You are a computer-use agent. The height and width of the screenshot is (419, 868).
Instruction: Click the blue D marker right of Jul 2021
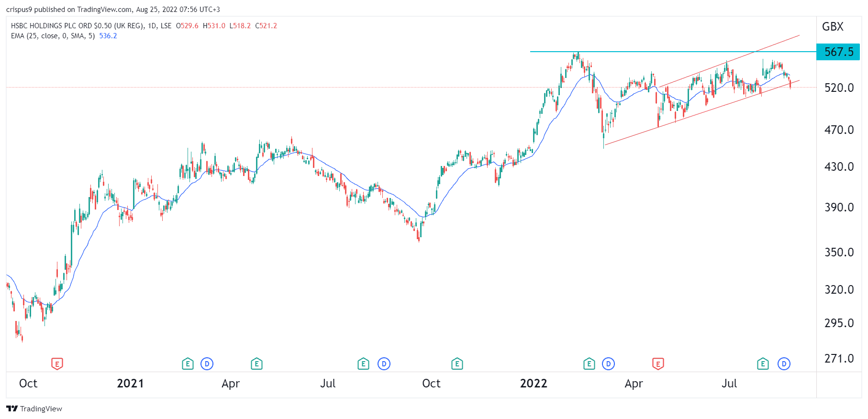point(384,364)
